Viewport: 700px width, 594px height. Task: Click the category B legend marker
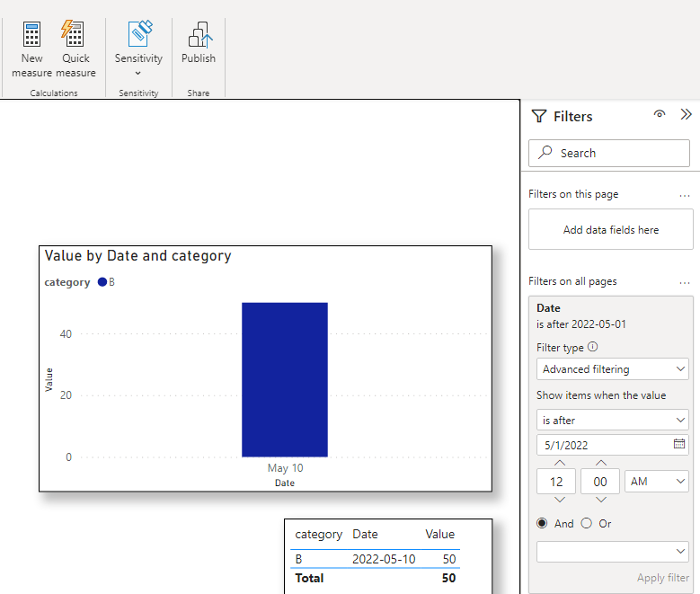tap(102, 282)
